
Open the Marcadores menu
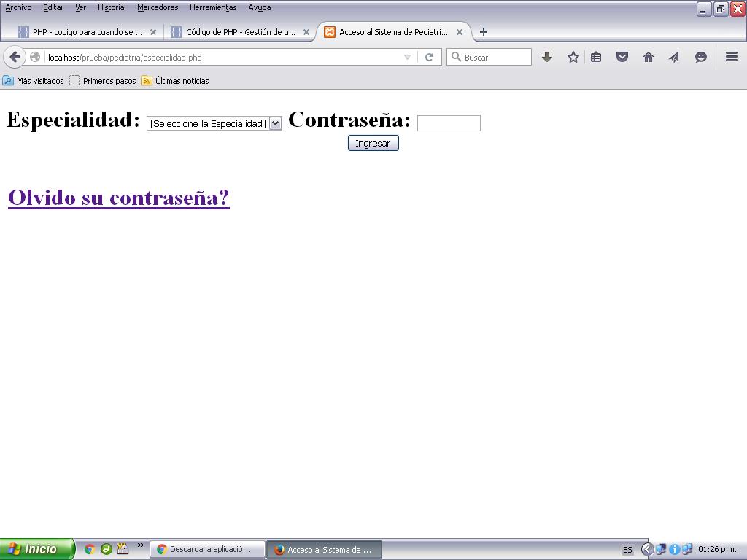[x=158, y=7]
